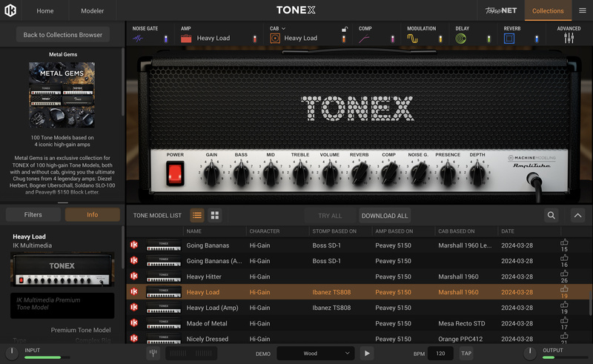The width and height of the screenshot is (593, 364).
Task: Click the Output level knob
Action: [530, 353]
